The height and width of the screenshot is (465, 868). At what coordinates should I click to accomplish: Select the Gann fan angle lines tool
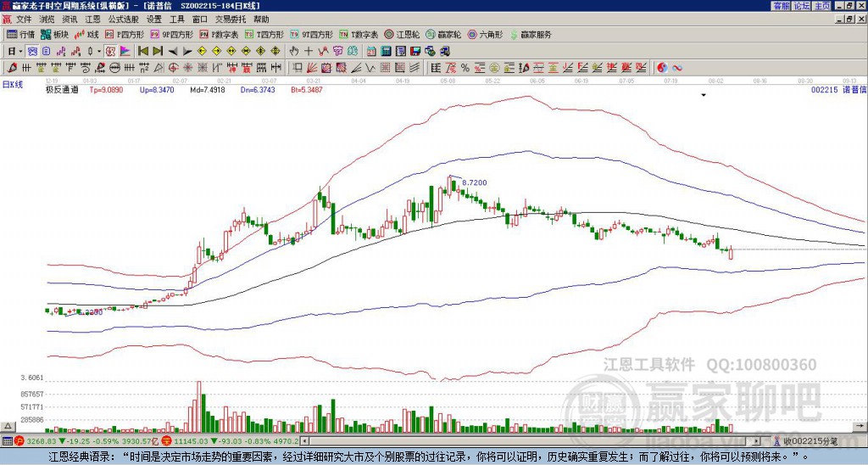tap(312, 68)
